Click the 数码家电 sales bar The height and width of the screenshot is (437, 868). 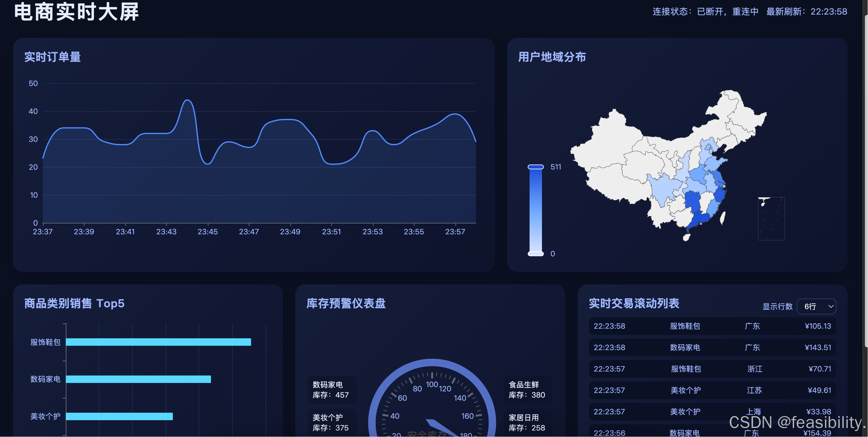[138, 379]
